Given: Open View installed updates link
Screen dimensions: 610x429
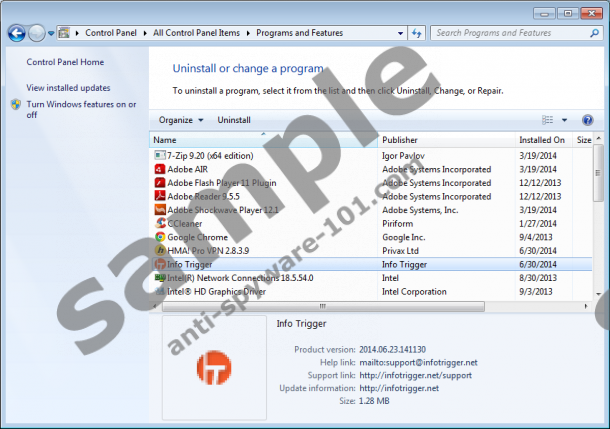Looking at the screenshot, I should [x=68, y=88].
